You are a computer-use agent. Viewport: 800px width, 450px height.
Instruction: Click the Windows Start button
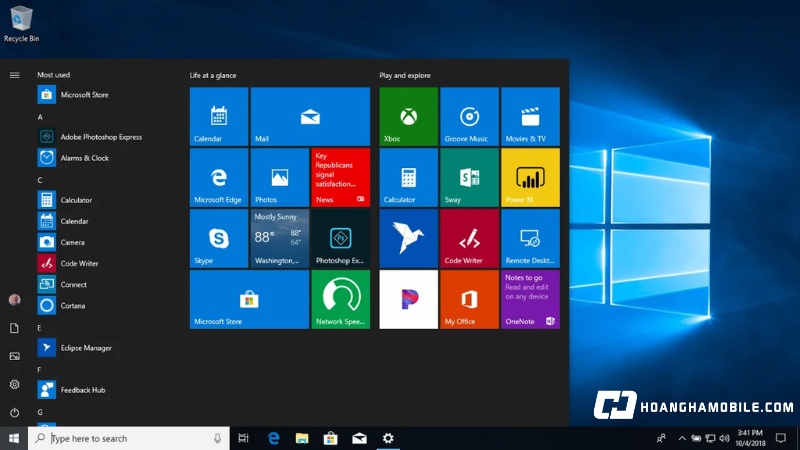14,438
